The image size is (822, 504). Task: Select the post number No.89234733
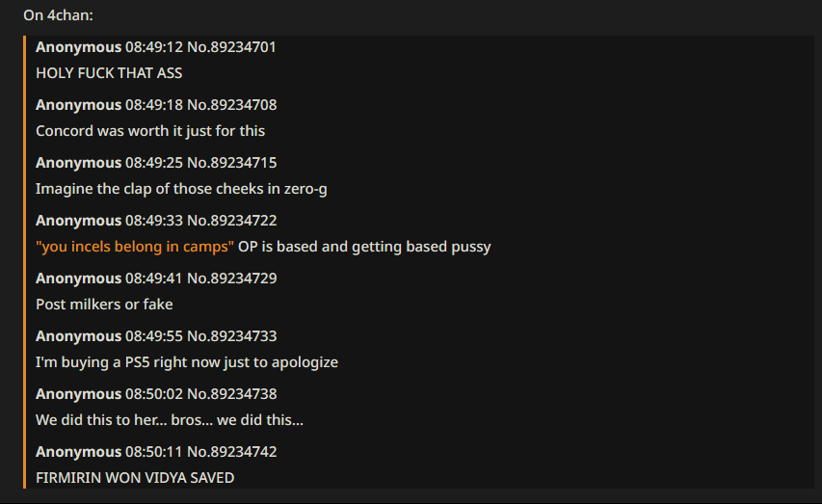[x=231, y=335]
